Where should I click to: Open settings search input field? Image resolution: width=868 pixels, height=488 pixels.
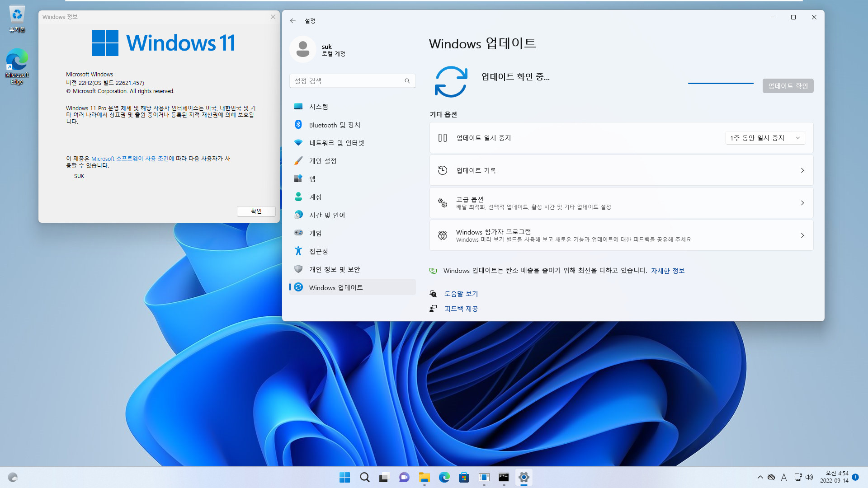click(x=352, y=81)
